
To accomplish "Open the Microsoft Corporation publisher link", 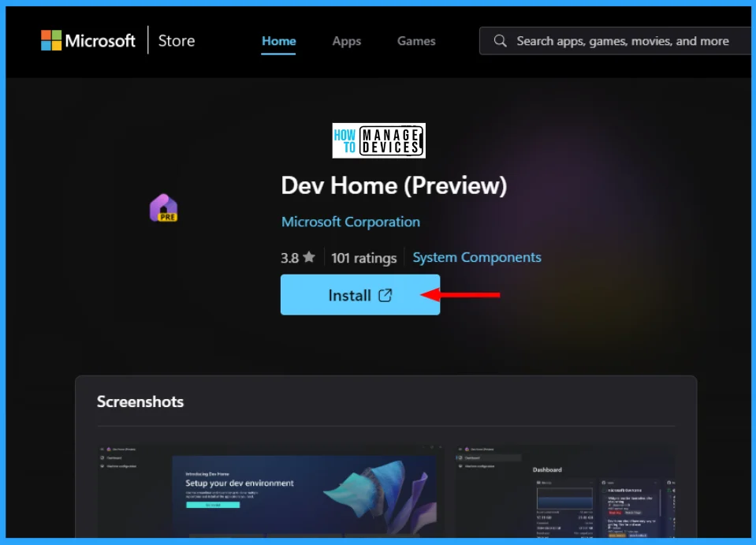I will click(x=351, y=222).
